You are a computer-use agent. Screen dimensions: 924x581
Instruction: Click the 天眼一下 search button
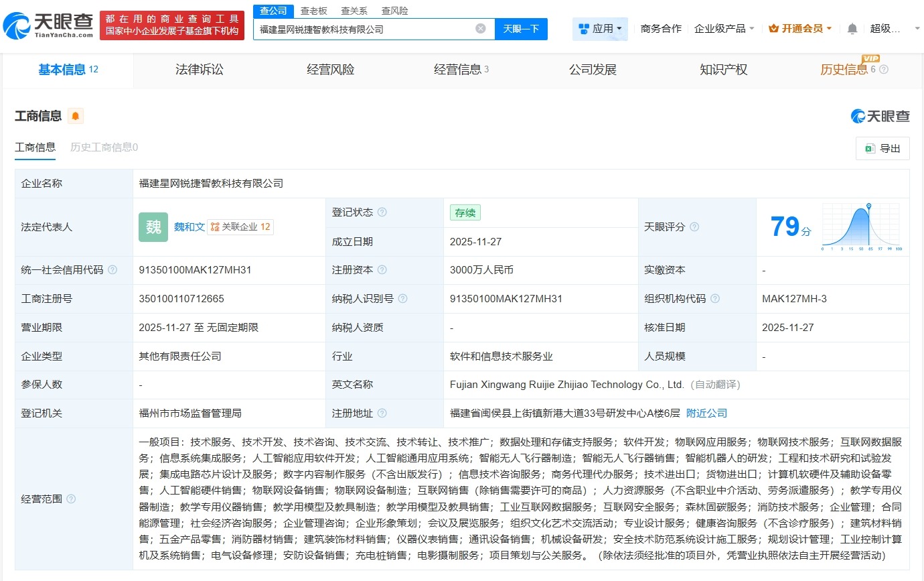coord(522,28)
